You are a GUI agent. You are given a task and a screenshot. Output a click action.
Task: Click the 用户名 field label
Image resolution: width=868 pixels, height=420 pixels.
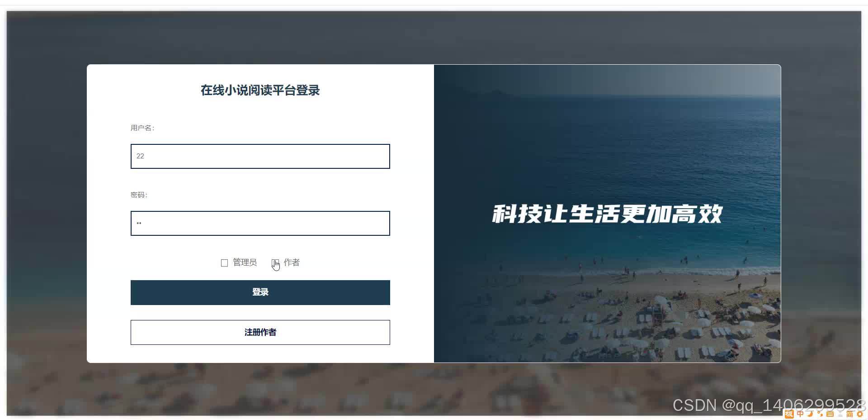click(x=142, y=128)
